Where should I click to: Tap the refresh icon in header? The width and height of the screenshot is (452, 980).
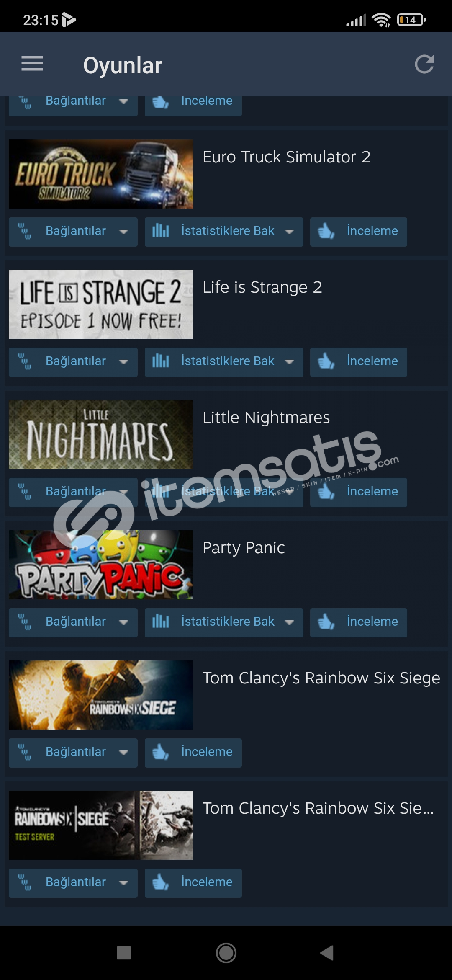point(424,64)
